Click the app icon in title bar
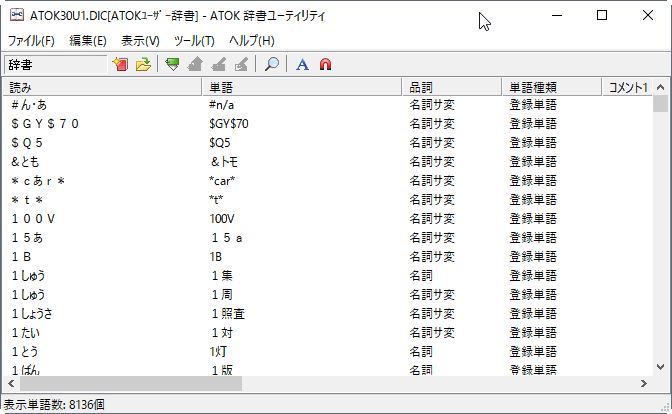Image resolution: width=672 pixels, height=414 pixels. point(16,15)
